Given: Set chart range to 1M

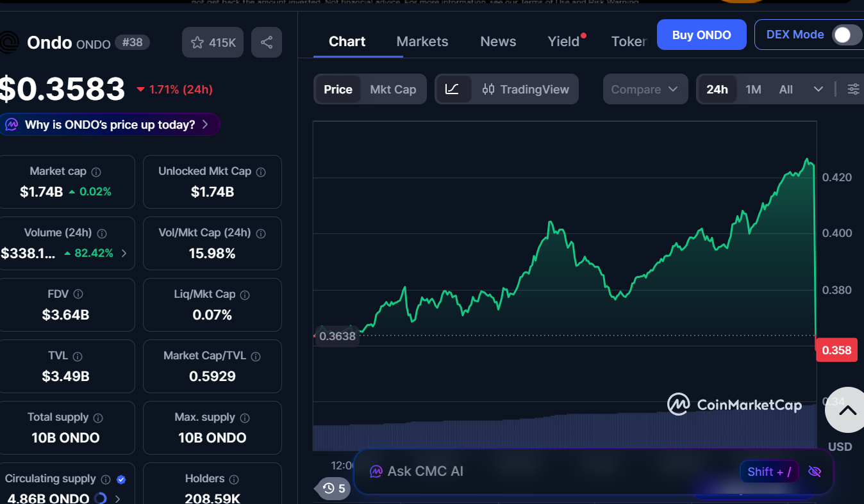Looking at the screenshot, I should coord(753,89).
